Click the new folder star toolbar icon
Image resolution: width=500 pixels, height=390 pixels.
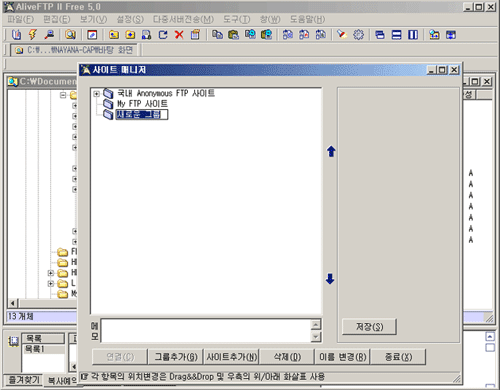coord(130,35)
